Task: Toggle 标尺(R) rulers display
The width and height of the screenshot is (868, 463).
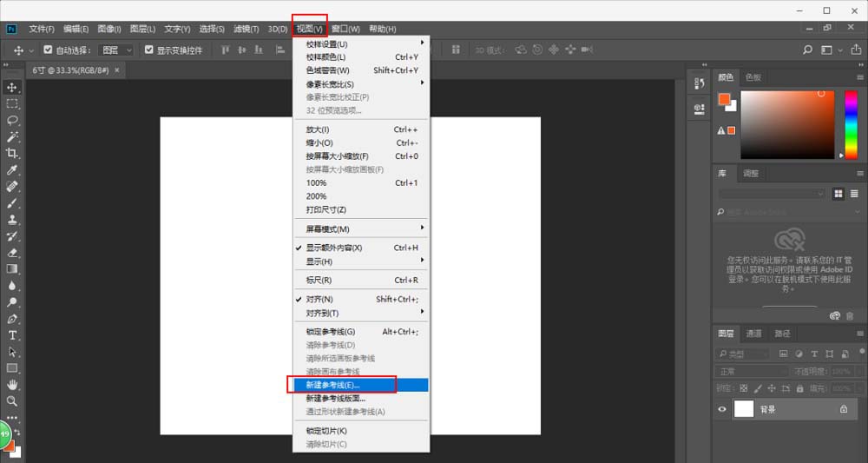Action: (x=361, y=281)
